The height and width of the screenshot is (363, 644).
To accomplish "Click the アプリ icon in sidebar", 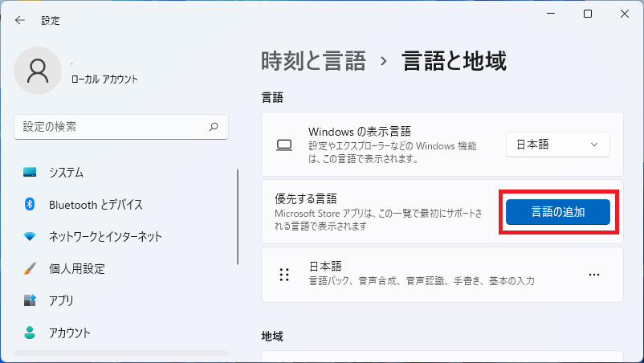I will [30, 300].
